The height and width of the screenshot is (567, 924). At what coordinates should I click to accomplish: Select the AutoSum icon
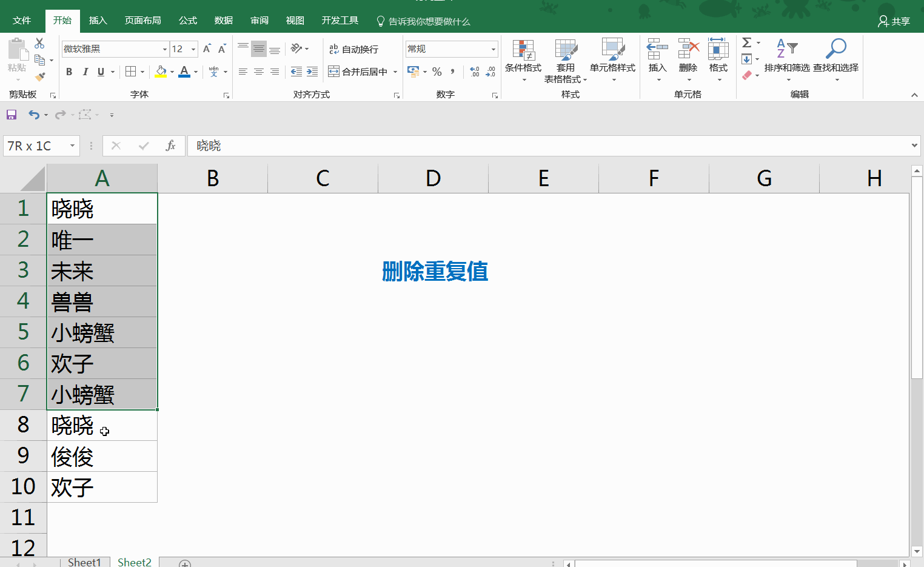pos(747,42)
